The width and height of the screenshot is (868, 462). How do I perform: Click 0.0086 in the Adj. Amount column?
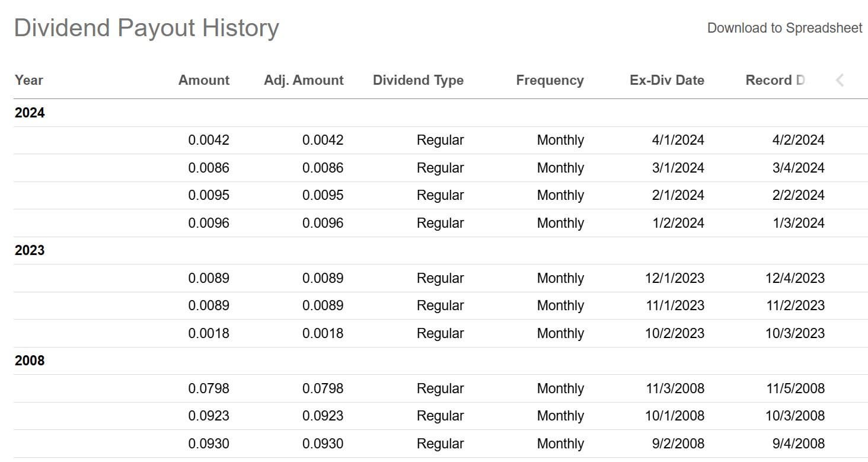[323, 168]
